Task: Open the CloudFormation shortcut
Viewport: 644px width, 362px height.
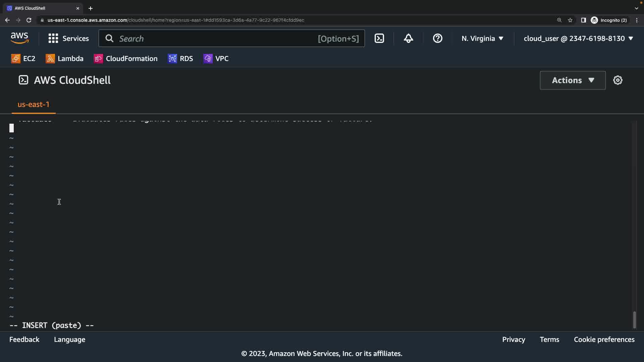Action: pyautogui.click(x=125, y=59)
